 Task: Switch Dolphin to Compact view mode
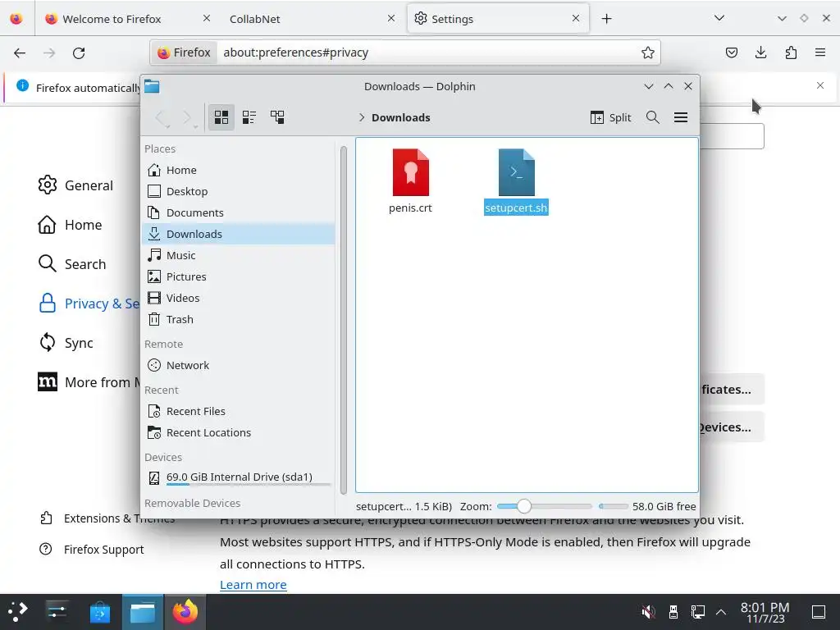(249, 117)
